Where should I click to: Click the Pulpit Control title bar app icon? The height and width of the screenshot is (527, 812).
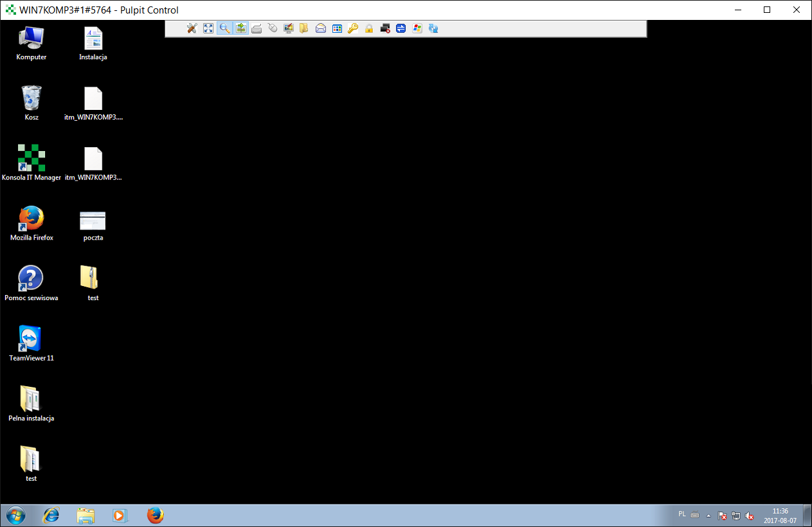point(10,10)
